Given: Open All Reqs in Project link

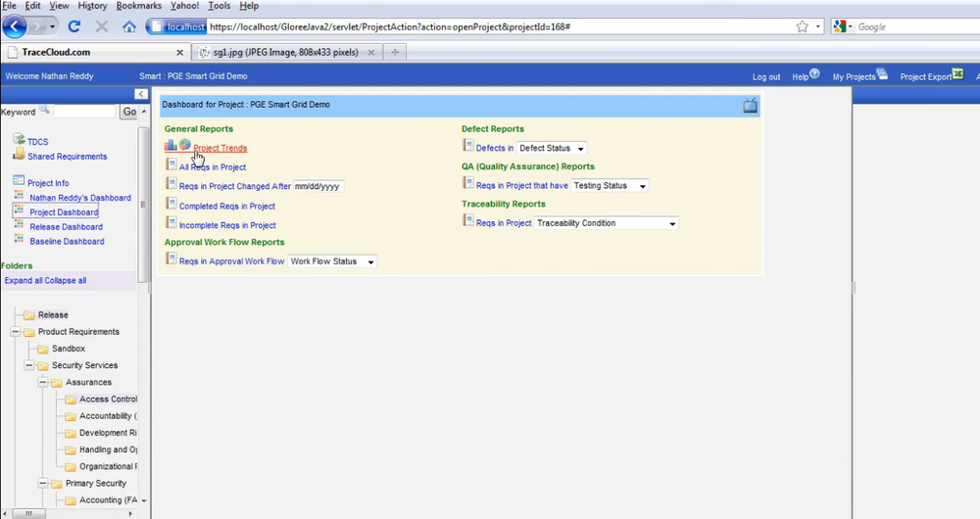Looking at the screenshot, I should point(213,167).
